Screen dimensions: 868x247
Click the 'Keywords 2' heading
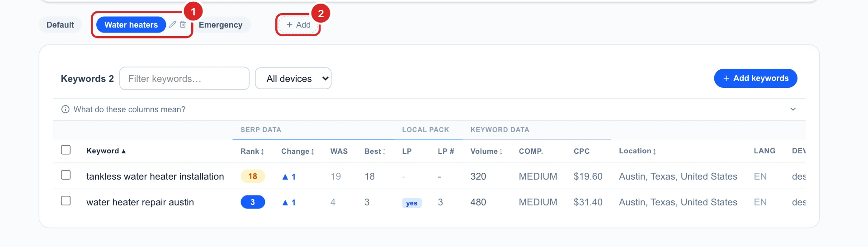pyautogui.click(x=87, y=79)
